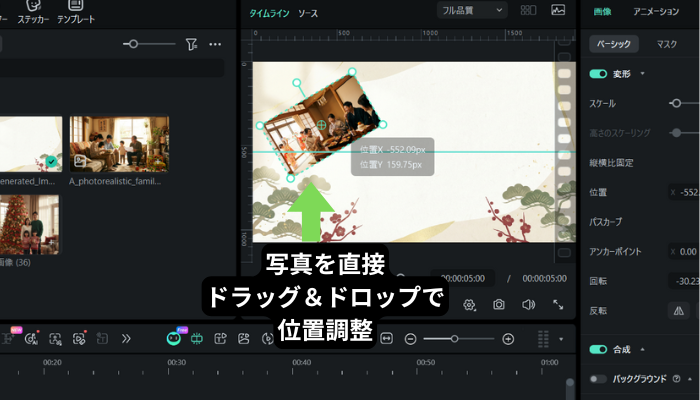Show the scope/histogram view icon

[x=558, y=10]
